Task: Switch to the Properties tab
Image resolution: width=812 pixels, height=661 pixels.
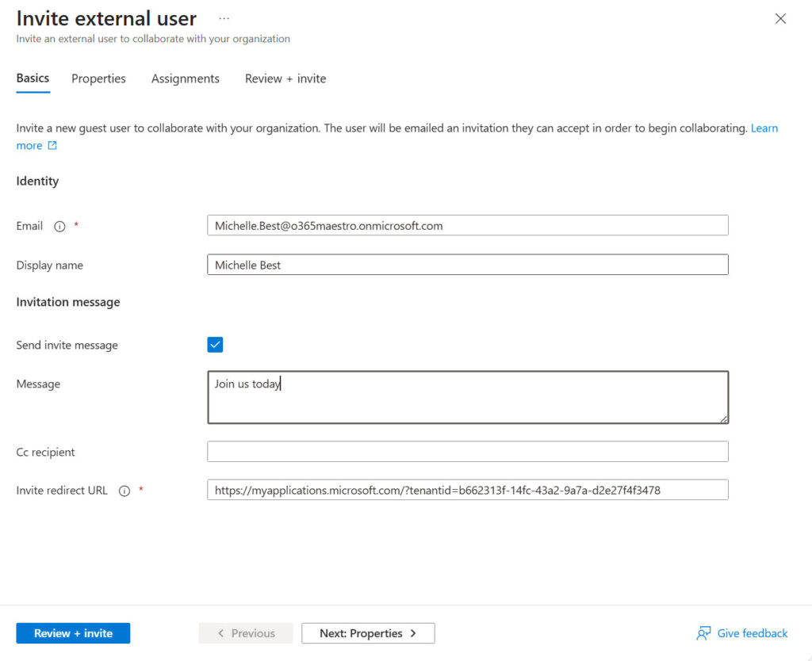Action: pos(98,78)
